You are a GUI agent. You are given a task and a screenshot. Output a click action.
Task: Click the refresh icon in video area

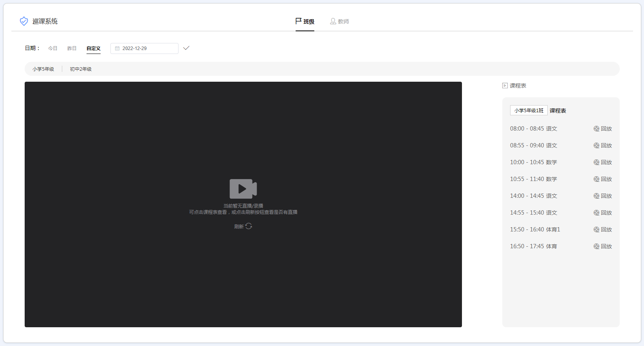point(249,226)
